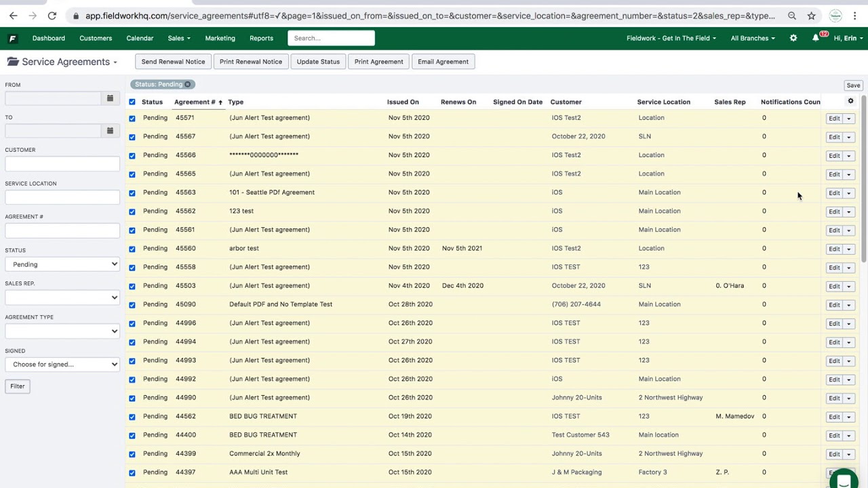Uncheck the checkbox for agreement 45567

tap(132, 137)
